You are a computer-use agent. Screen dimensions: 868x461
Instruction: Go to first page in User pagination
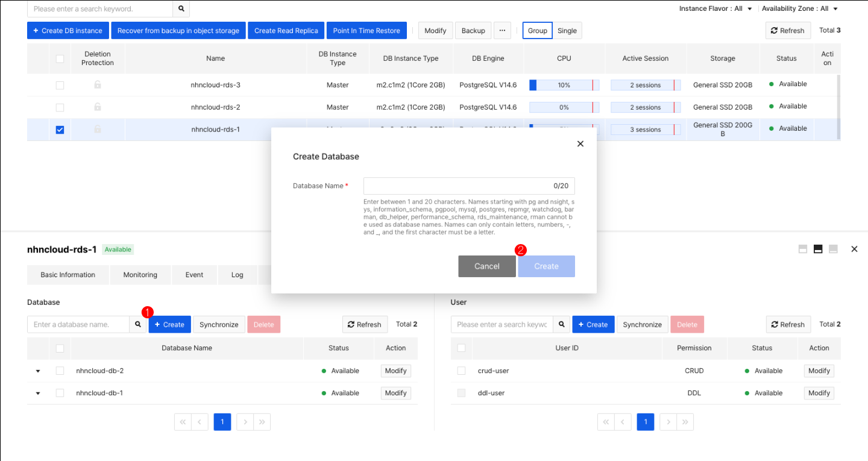point(606,422)
